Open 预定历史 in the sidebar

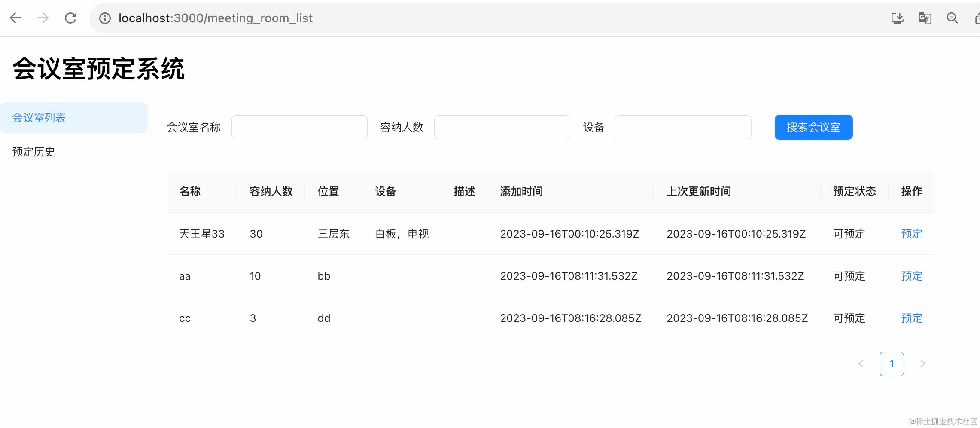33,152
